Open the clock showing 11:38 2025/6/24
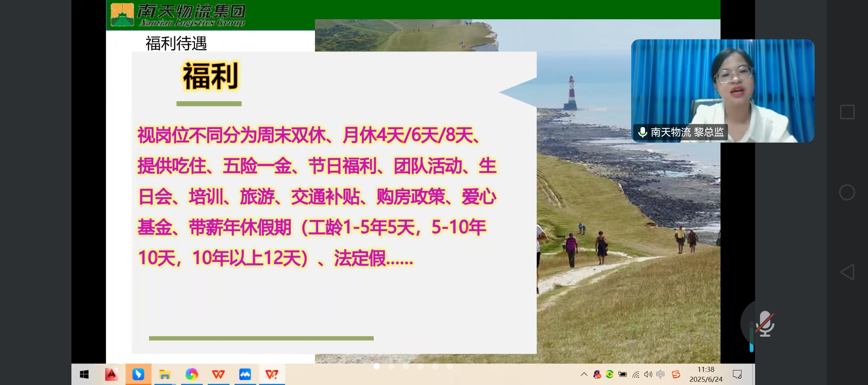The image size is (868, 385). pos(706,374)
